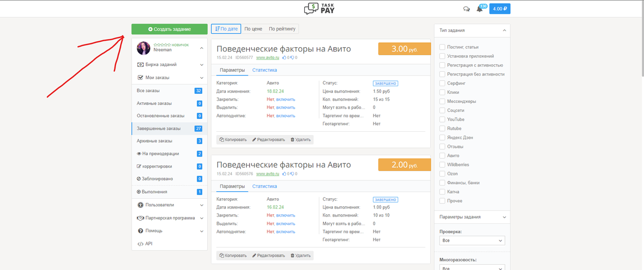Viewport: 644px width, 270px height.
Task: Open Остановленные заказы in sidebar
Action: [x=169, y=116]
